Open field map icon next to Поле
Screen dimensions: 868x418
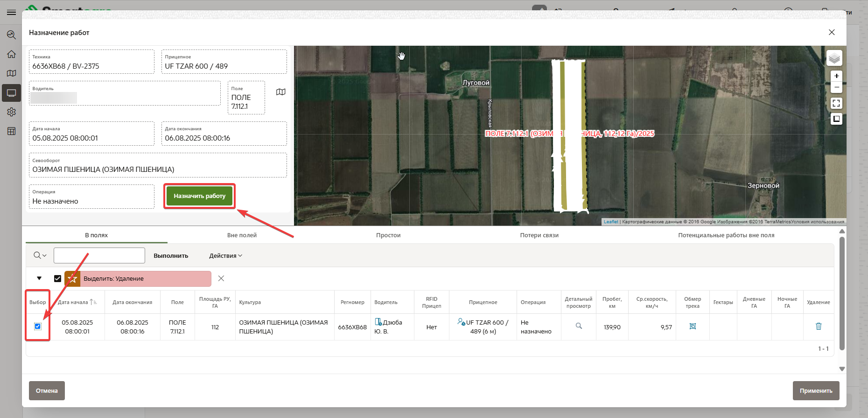tap(280, 92)
